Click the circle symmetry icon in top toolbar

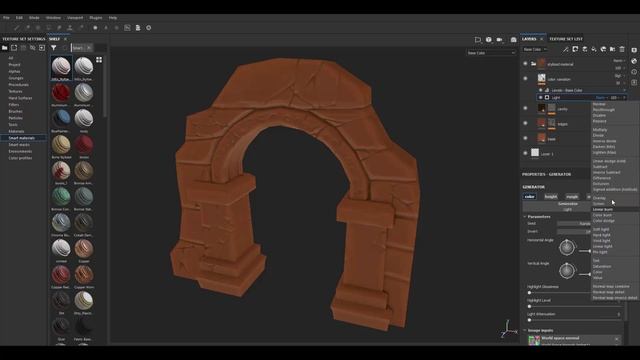pyautogui.click(x=95, y=28)
